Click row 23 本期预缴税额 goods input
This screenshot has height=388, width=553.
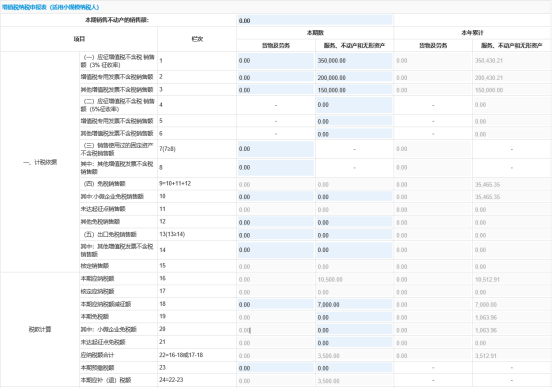point(276,368)
